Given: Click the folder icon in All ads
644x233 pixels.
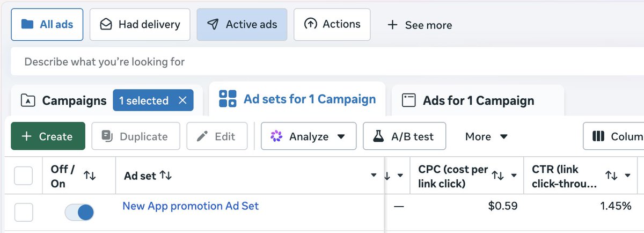Looking at the screenshot, I should [x=26, y=24].
